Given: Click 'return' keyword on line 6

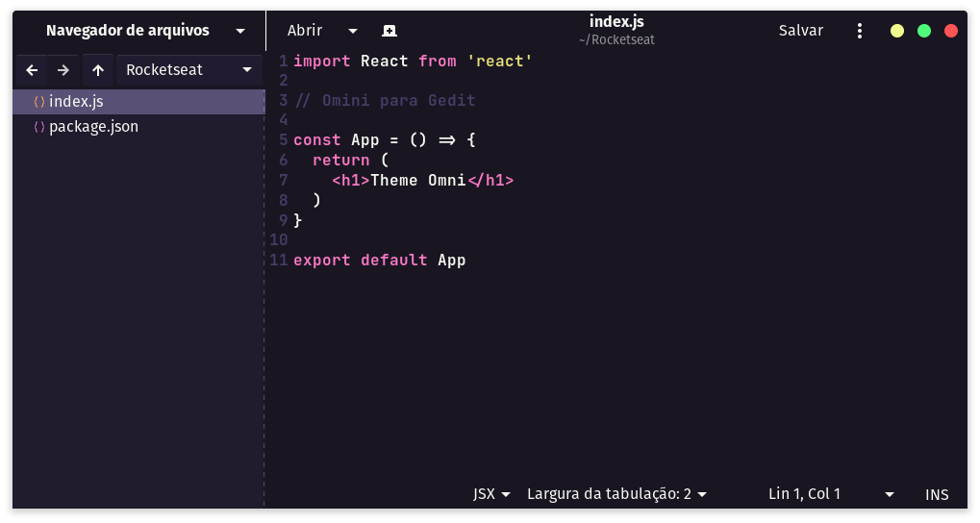Looking at the screenshot, I should 340,161.
